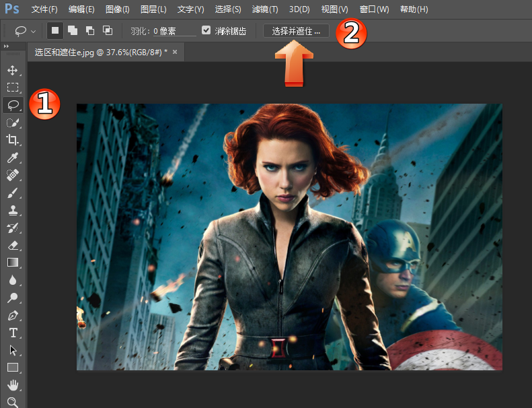Viewport: 532px width, 408px height.
Task: Select the Crop tool
Action: click(12, 140)
